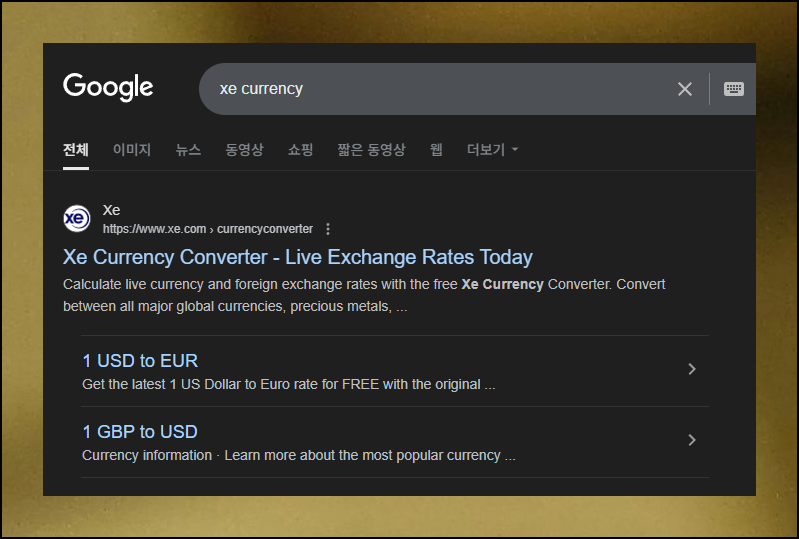
Task: Switch to the 웹 tab
Action: point(436,149)
